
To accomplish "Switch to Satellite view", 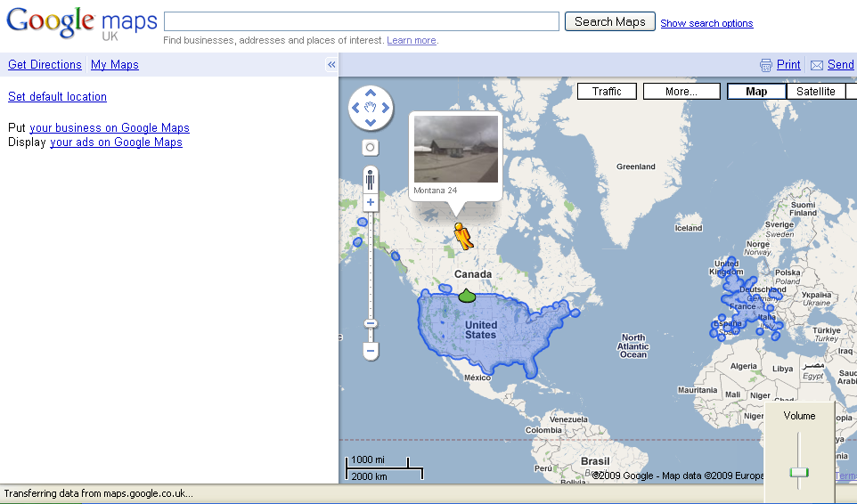I will coord(815,91).
